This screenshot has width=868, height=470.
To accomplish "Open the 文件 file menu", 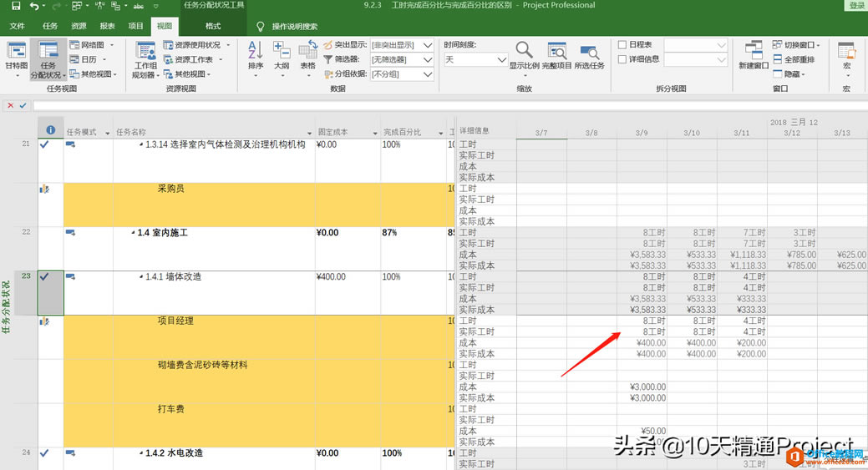I will click(x=18, y=27).
